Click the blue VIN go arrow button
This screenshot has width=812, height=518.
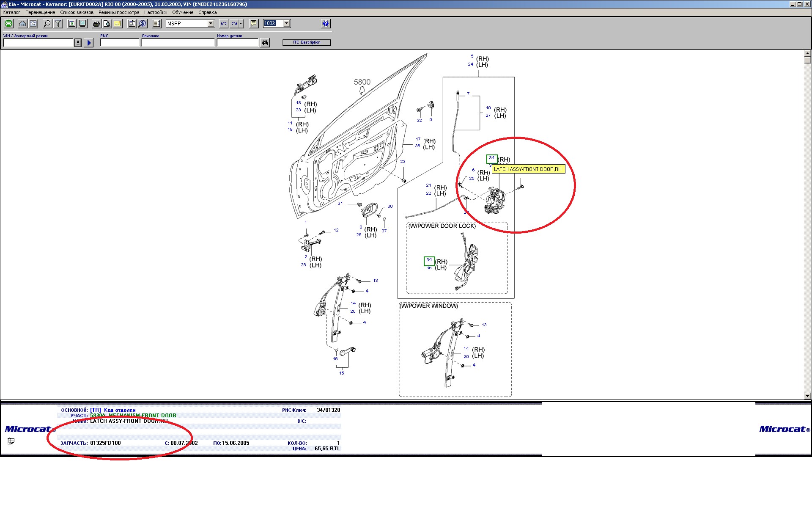pyautogui.click(x=89, y=43)
